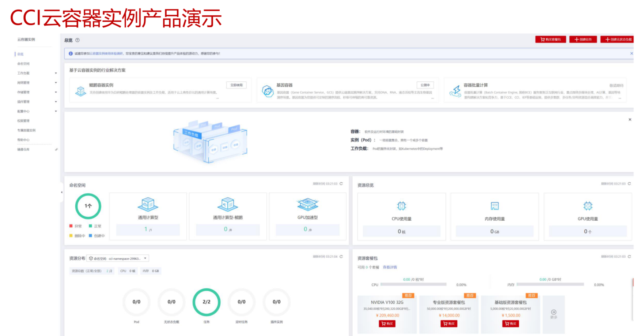The image size is (644, 336).
Task: Click the green 正常 legend swatch
Action: pos(90,226)
